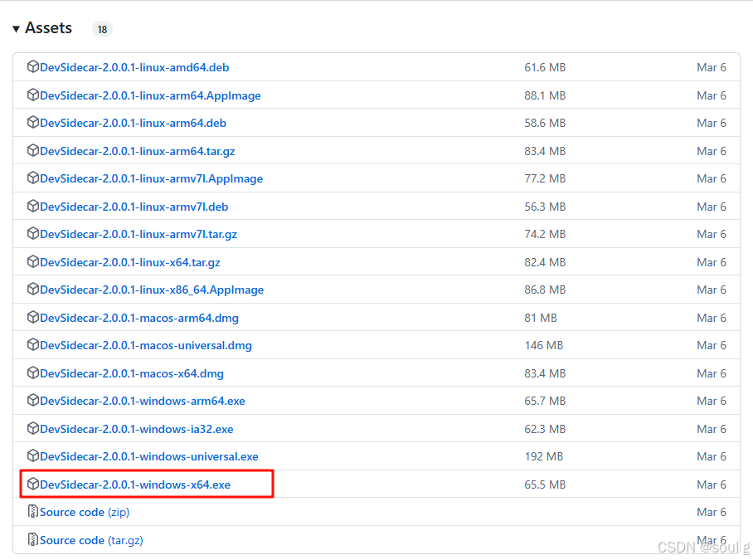Download DevSidecar-2.0.0.1-linux-armv7l.AppImage
753x560 pixels.
click(x=151, y=178)
